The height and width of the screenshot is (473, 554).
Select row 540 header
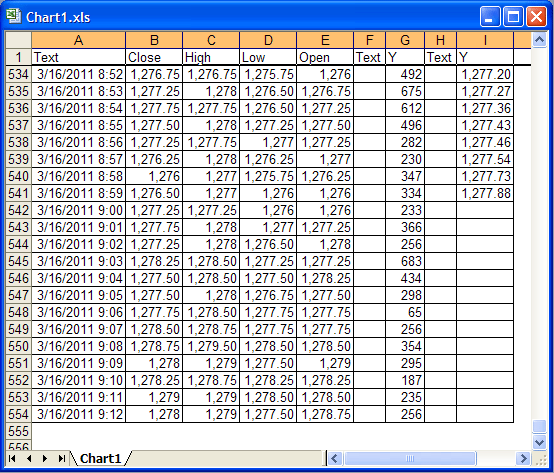(18, 176)
